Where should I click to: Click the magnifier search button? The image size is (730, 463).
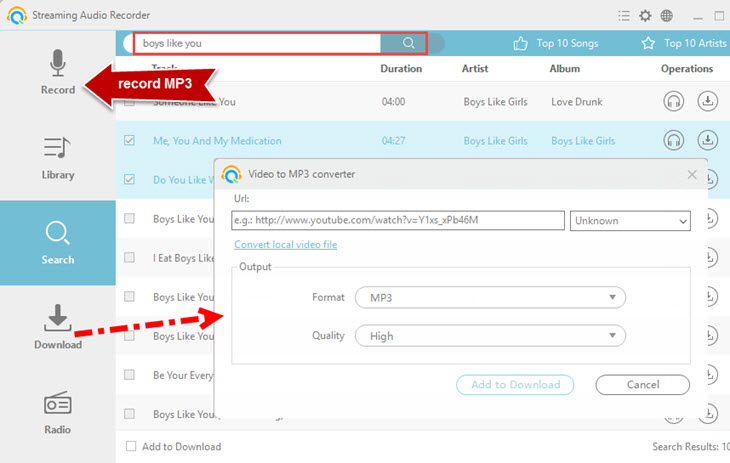point(408,43)
